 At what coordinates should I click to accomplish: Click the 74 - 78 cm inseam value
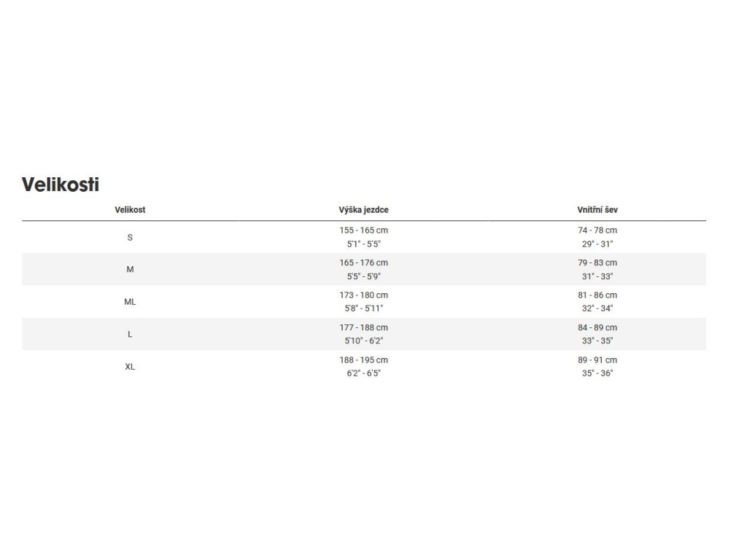[x=597, y=230]
